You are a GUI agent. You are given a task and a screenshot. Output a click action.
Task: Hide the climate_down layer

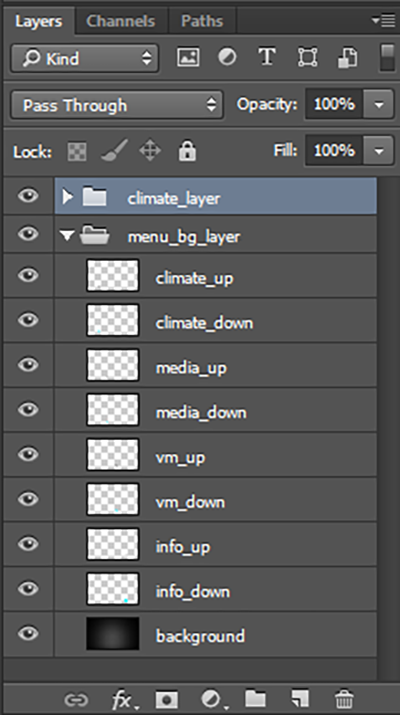pos(28,320)
